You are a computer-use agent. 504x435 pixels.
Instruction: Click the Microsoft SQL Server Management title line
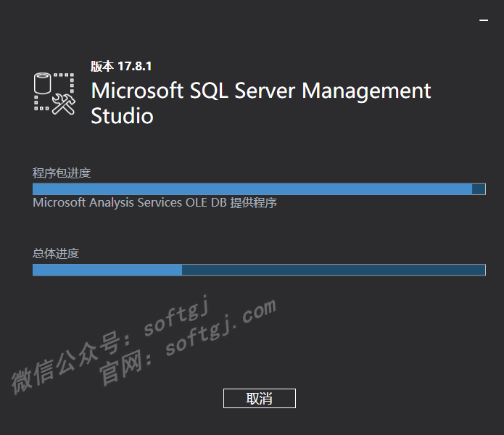[x=261, y=91]
